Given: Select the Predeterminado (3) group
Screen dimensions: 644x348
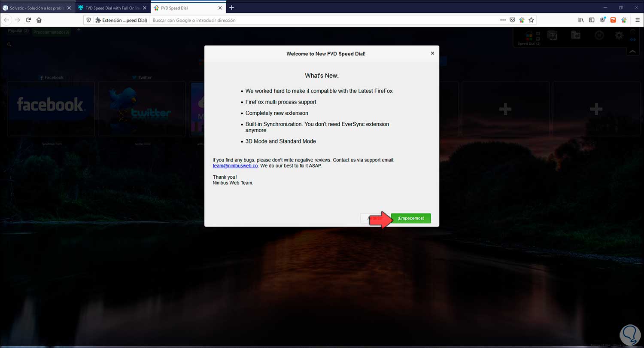Looking at the screenshot, I should tap(52, 32).
